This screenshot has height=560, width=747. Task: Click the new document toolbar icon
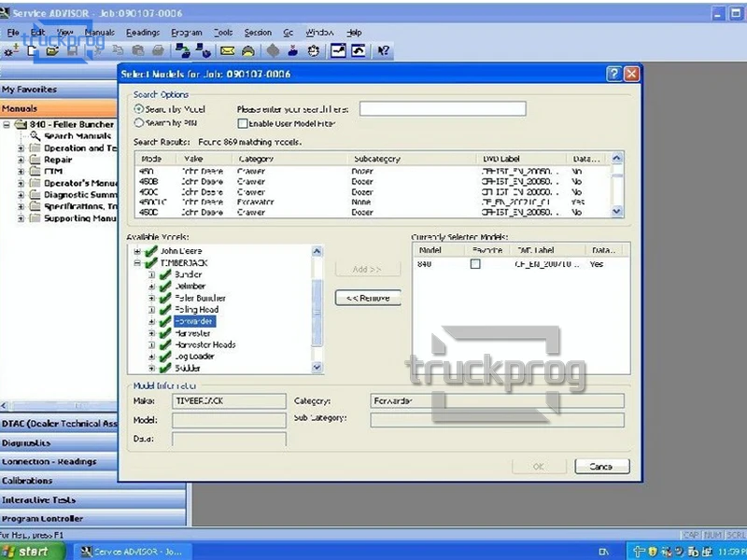pos(33,50)
